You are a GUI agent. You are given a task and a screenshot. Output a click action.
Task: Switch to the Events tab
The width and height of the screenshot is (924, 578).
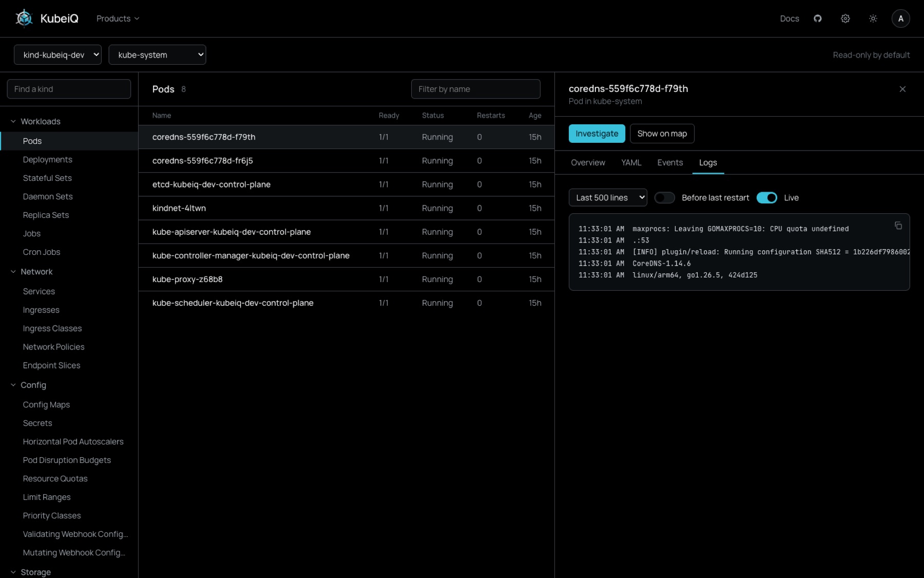point(670,162)
